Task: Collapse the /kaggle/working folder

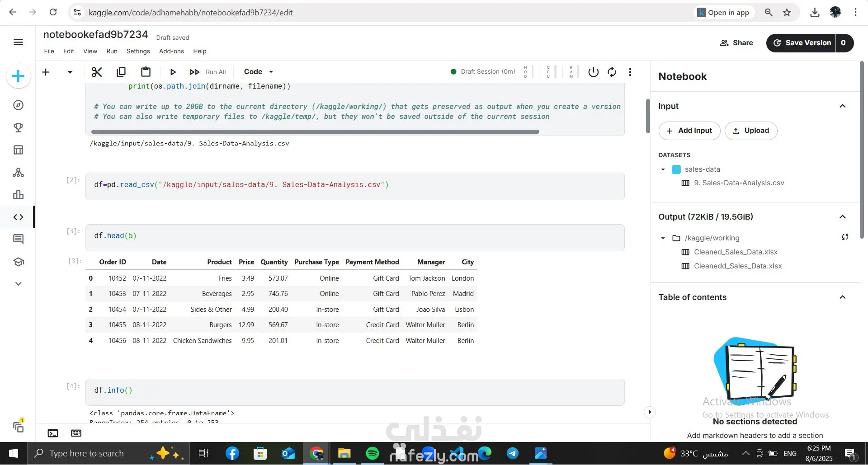Action: tap(663, 238)
